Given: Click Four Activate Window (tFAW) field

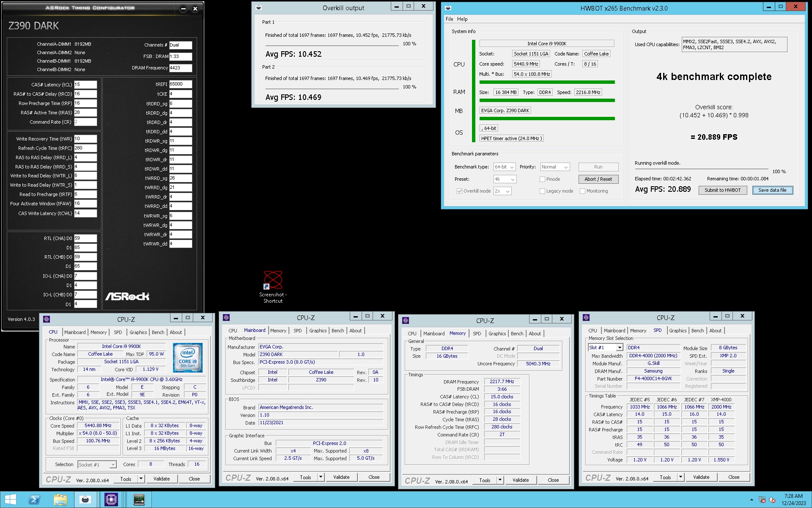Looking at the screenshot, I should [85, 204].
